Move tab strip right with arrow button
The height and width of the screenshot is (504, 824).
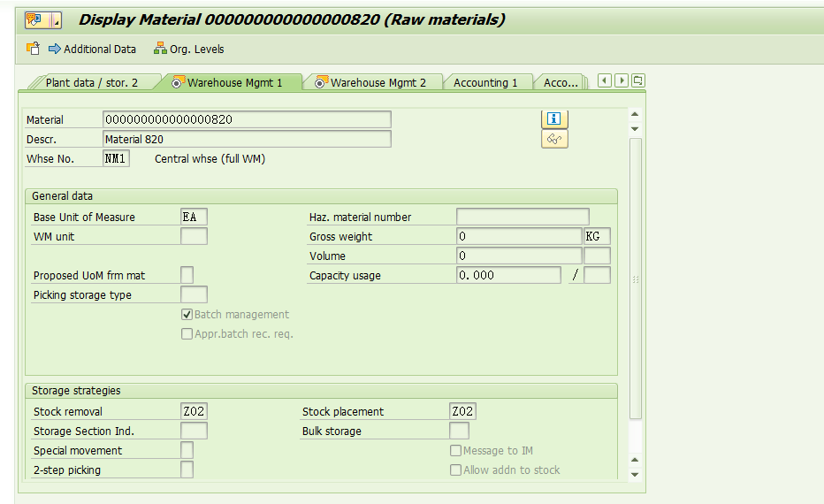click(x=622, y=80)
